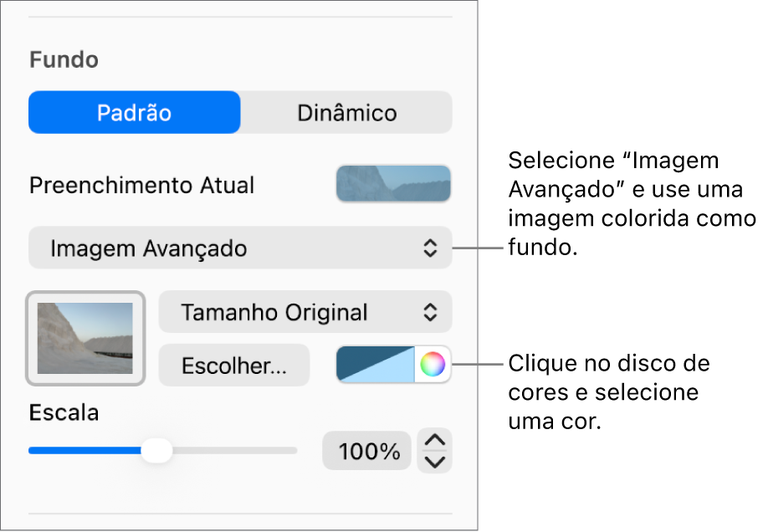
Task: Click Escolher... to choose an image
Action: [233, 365]
